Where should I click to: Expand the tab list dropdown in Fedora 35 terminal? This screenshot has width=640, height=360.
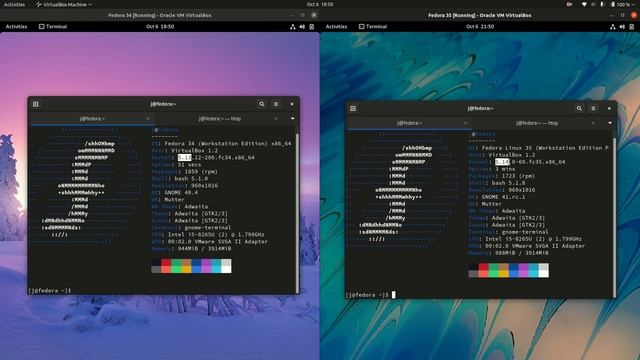click(610, 123)
